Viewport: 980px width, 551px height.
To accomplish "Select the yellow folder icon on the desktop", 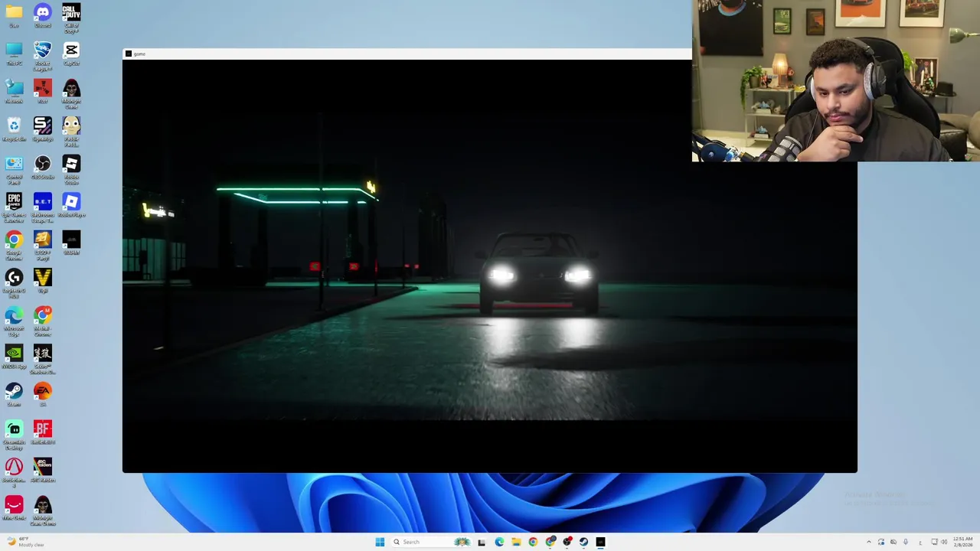I will [14, 15].
